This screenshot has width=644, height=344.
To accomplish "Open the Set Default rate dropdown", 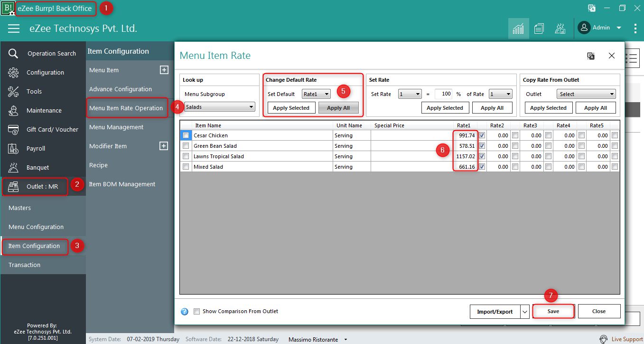I will [x=316, y=94].
